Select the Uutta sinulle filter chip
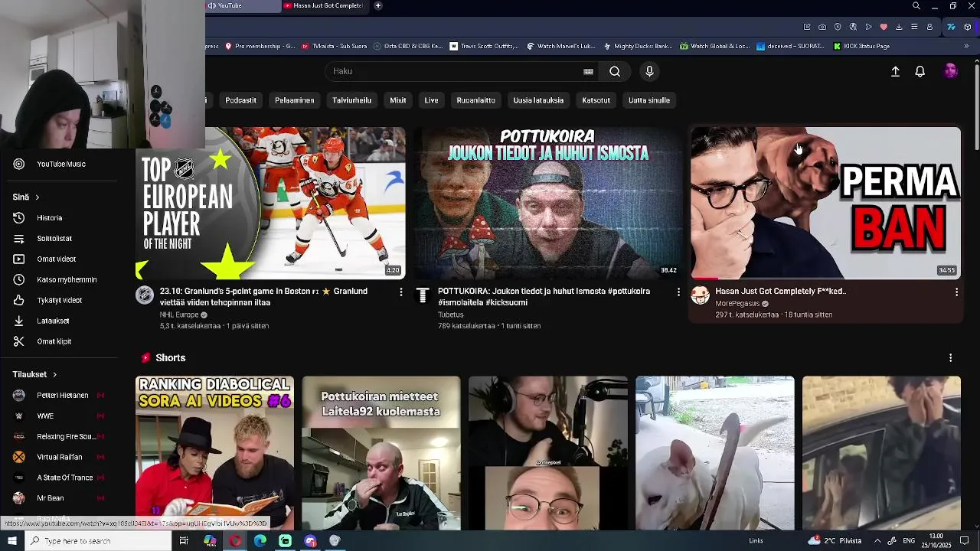 point(649,100)
